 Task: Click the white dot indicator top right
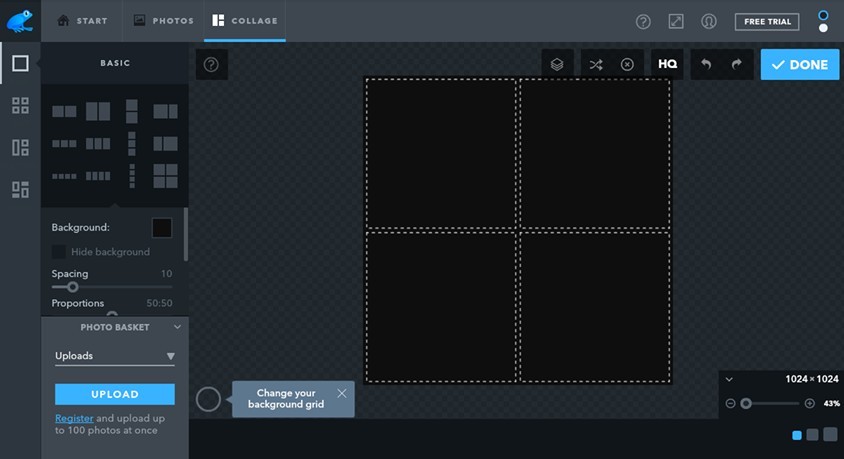pyautogui.click(x=824, y=28)
